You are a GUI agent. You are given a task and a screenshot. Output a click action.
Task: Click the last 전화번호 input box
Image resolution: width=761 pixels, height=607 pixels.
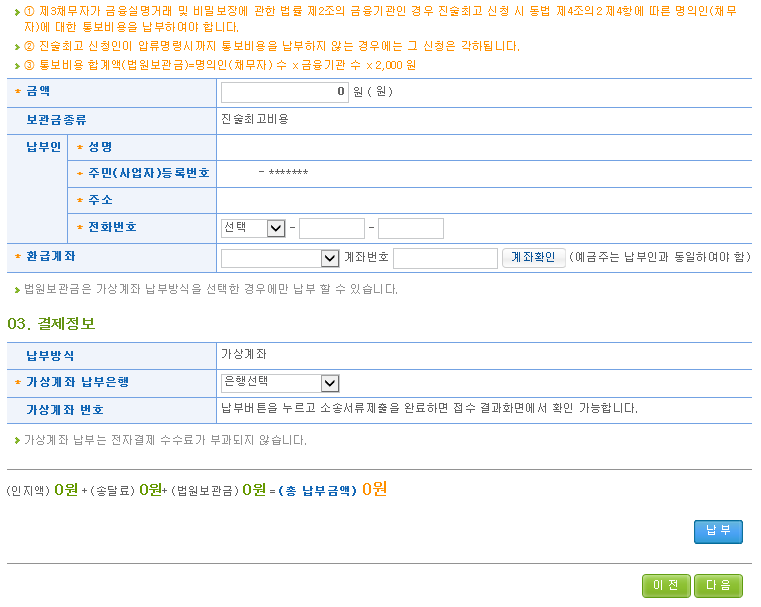(x=410, y=228)
